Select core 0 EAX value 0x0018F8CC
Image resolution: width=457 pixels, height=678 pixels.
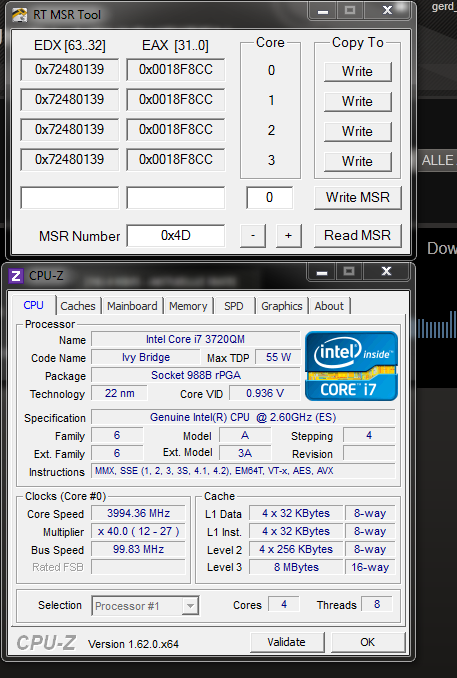[x=176, y=70]
